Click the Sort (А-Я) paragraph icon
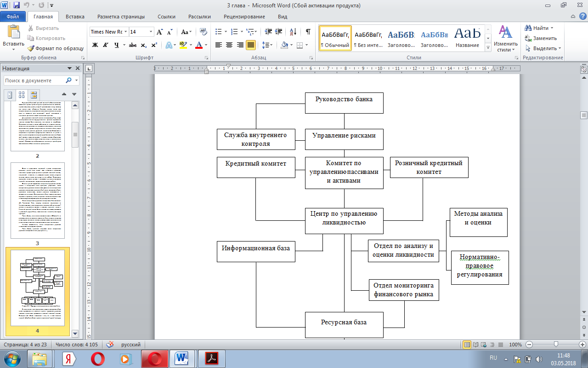The height and width of the screenshot is (368, 588). (292, 32)
